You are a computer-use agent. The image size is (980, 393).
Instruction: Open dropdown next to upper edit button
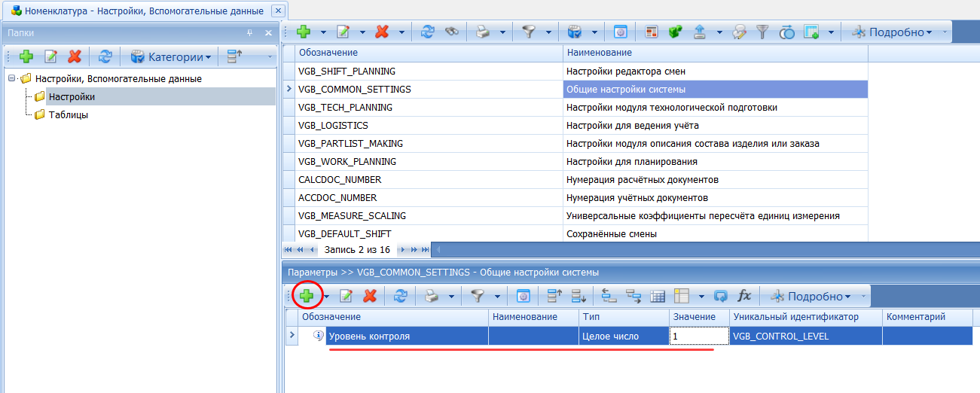click(362, 32)
